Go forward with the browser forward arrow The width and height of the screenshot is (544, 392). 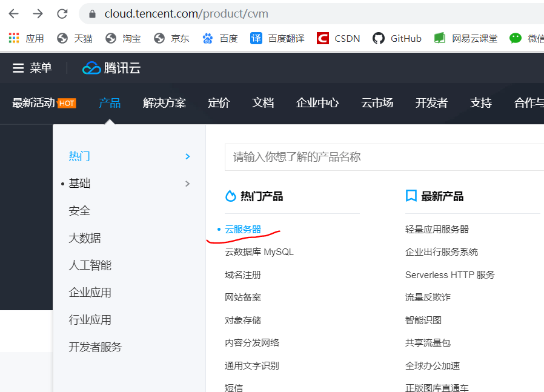(38, 14)
